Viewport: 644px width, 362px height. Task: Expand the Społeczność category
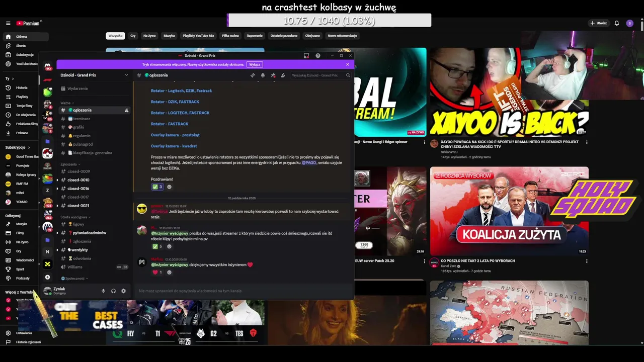pos(74,278)
